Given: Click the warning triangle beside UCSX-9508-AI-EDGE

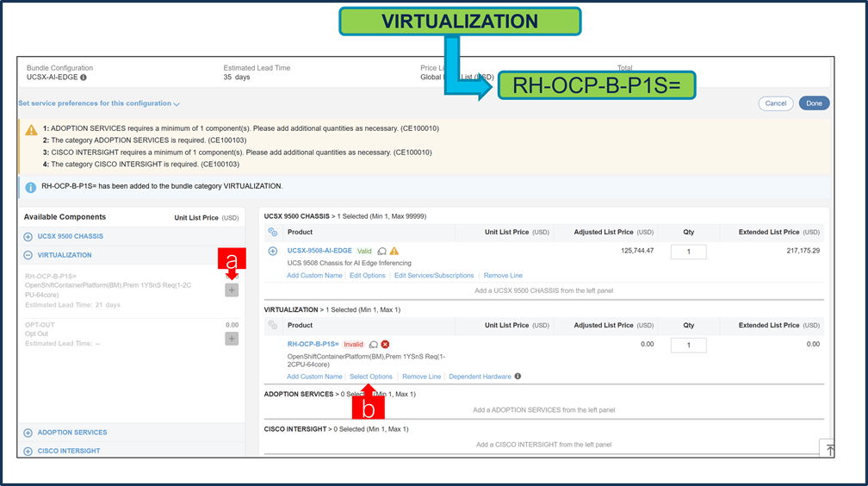Looking at the screenshot, I should point(394,251).
